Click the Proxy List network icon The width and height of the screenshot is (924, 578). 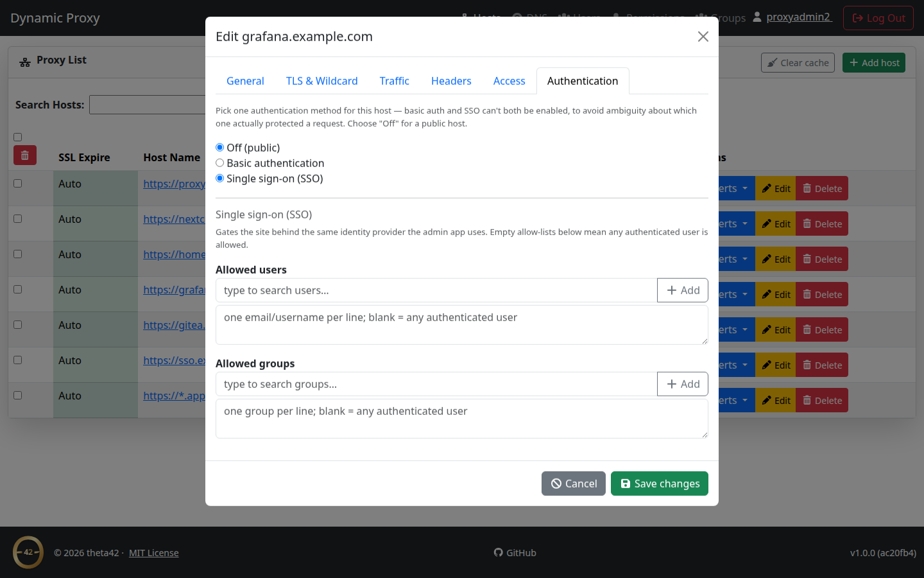pyautogui.click(x=25, y=62)
